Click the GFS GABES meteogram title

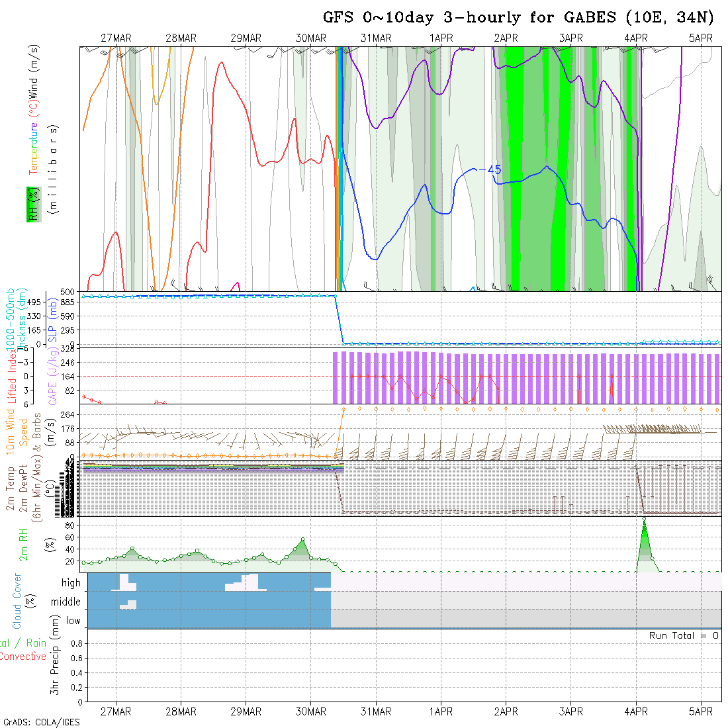point(518,17)
